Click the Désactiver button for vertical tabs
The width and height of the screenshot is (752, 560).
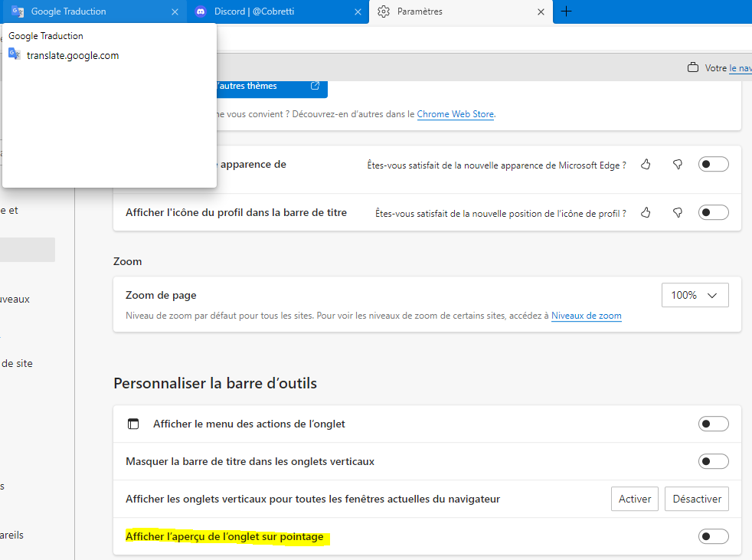point(696,498)
